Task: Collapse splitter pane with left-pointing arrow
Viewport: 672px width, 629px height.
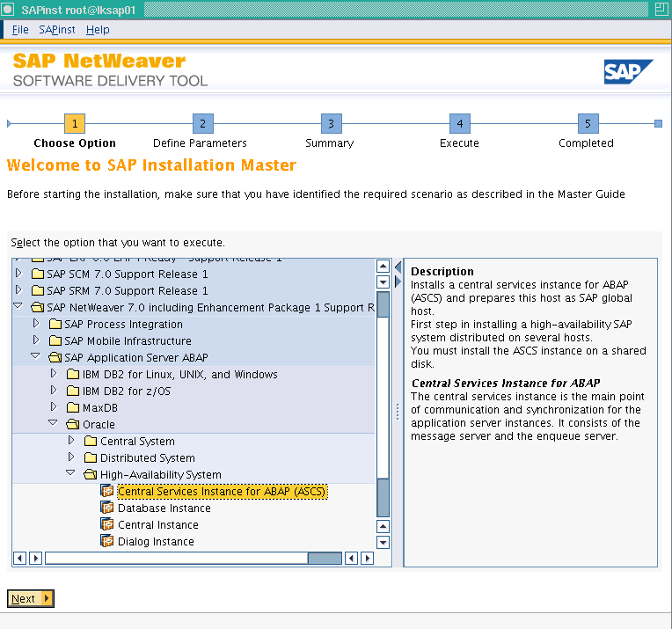Action: click(398, 267)
